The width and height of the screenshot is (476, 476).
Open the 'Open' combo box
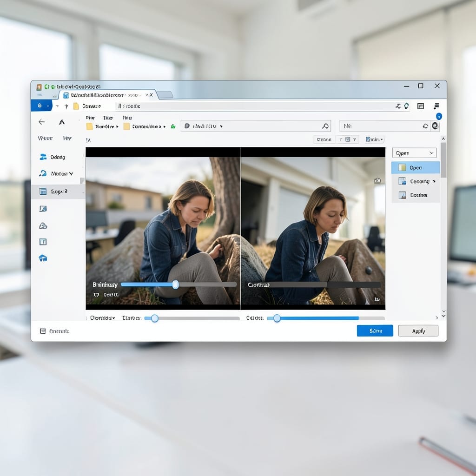[x=414, y=153]
